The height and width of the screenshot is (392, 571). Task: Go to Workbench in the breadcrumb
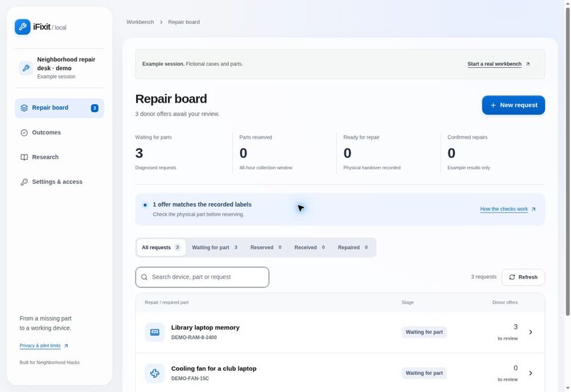[x=140, y=22]
